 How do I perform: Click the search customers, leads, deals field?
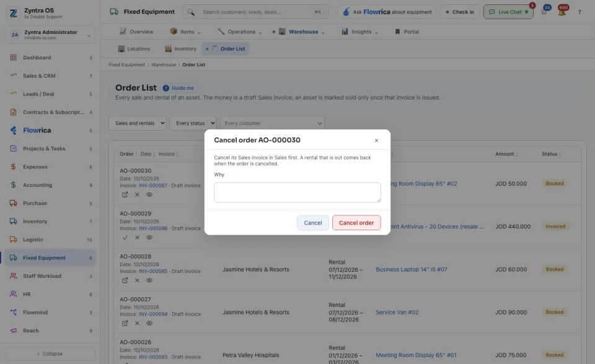(x=255, y=12)
